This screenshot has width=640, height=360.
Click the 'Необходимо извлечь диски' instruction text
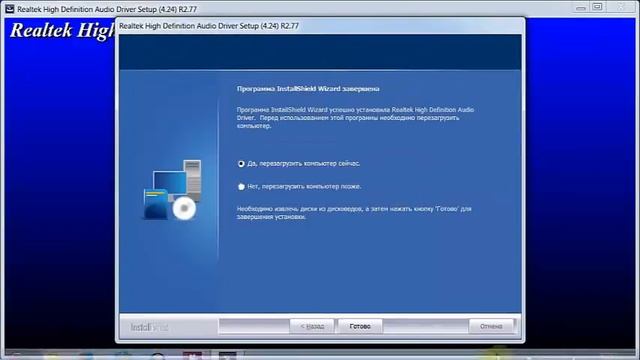click(354, 213)
